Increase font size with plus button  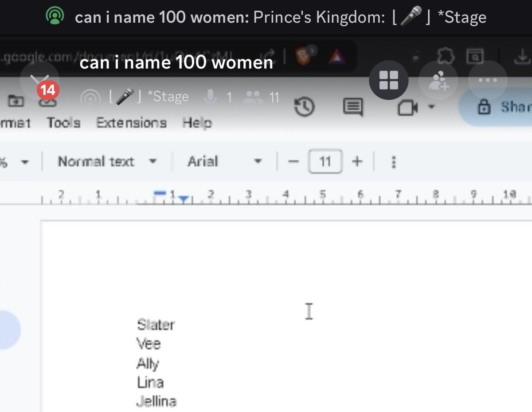point(357,161)
